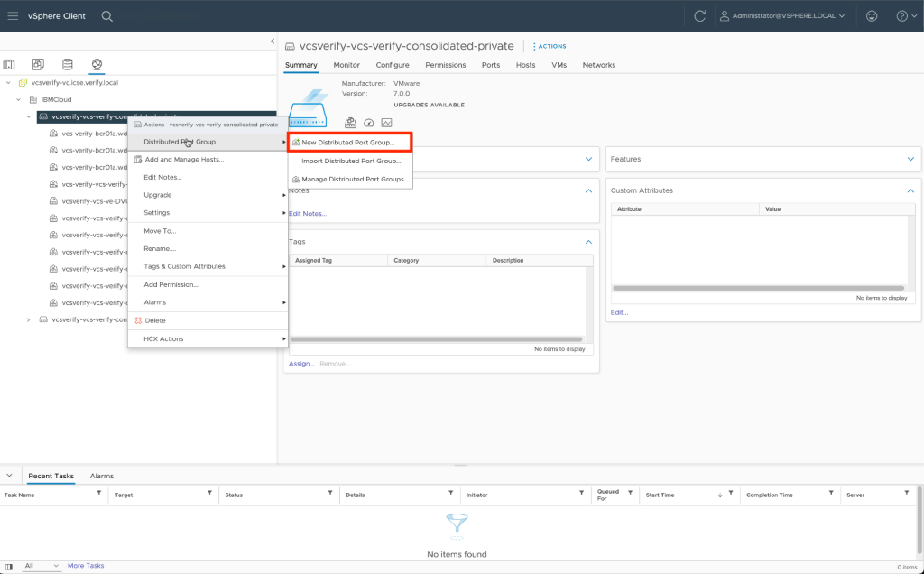Screen dimensions: 924x574
Task: Collapse the IBMCloud datacenter tree node
Action: pos(19,99)
